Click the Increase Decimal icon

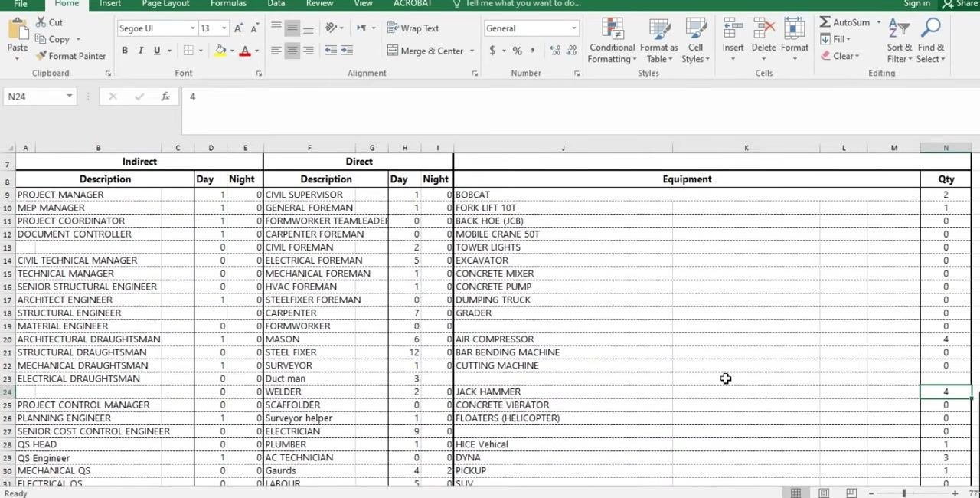(x=554, y=51)
